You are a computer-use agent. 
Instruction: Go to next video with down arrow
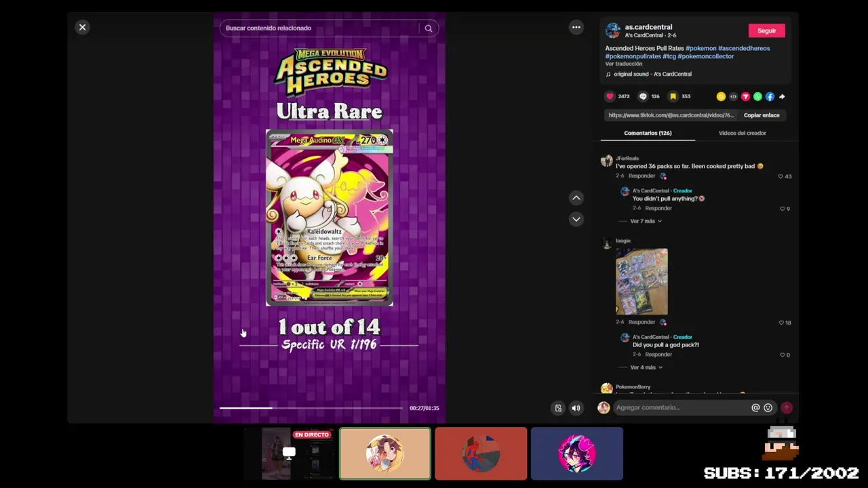point(576,219)
